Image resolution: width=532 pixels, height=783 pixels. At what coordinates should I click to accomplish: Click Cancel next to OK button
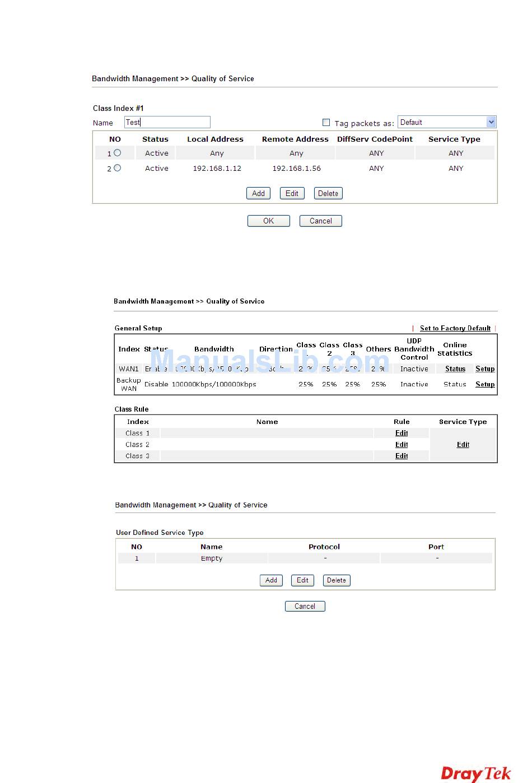(x=321, y=221)
